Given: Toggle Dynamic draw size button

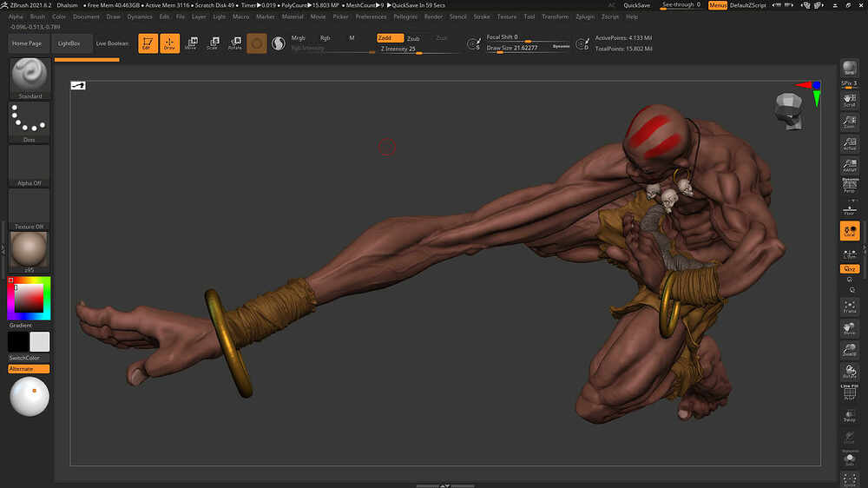Looking at the screenshot, I should (562, 47).
